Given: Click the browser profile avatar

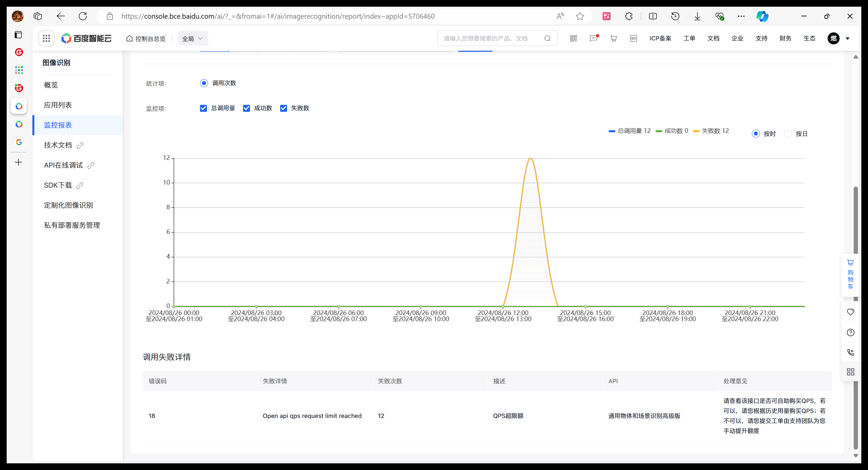Looking at the screenshot, I should [17, 16].
